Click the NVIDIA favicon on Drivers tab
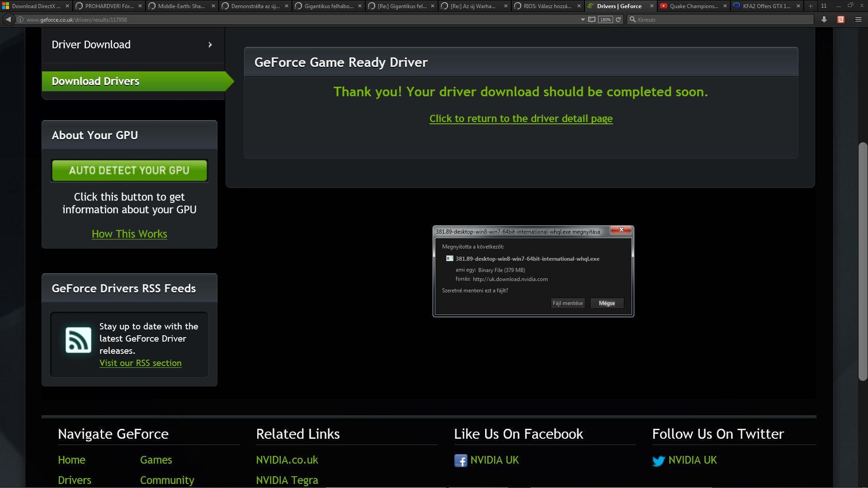 (590, 6)
